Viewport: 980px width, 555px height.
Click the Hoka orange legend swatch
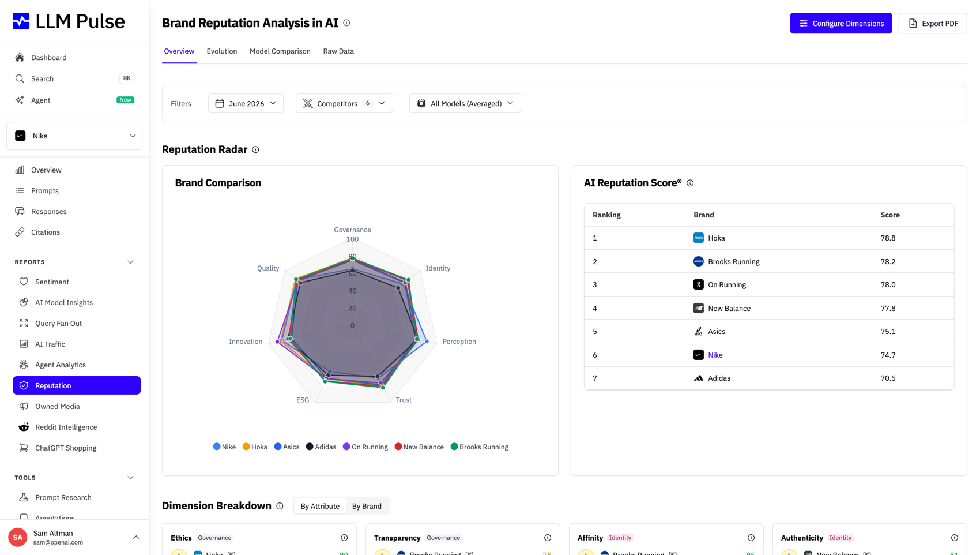tap(246, 447)
